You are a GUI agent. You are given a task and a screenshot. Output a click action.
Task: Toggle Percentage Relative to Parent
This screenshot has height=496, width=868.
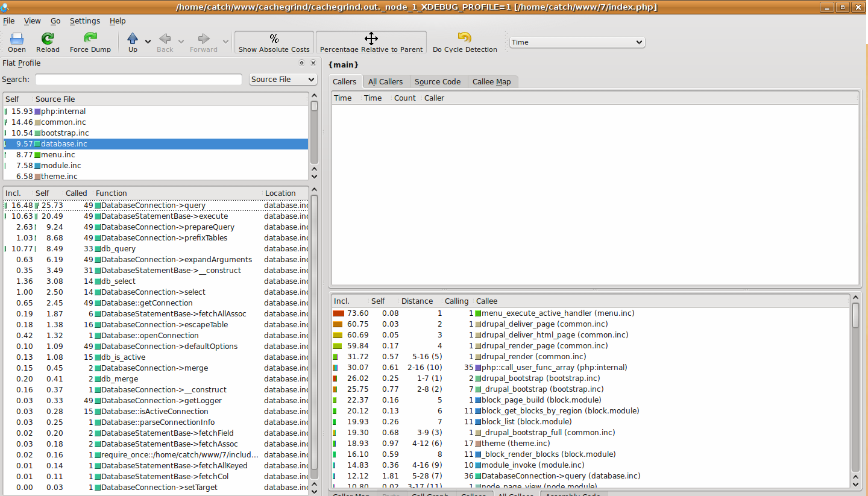tap(371, 42)
